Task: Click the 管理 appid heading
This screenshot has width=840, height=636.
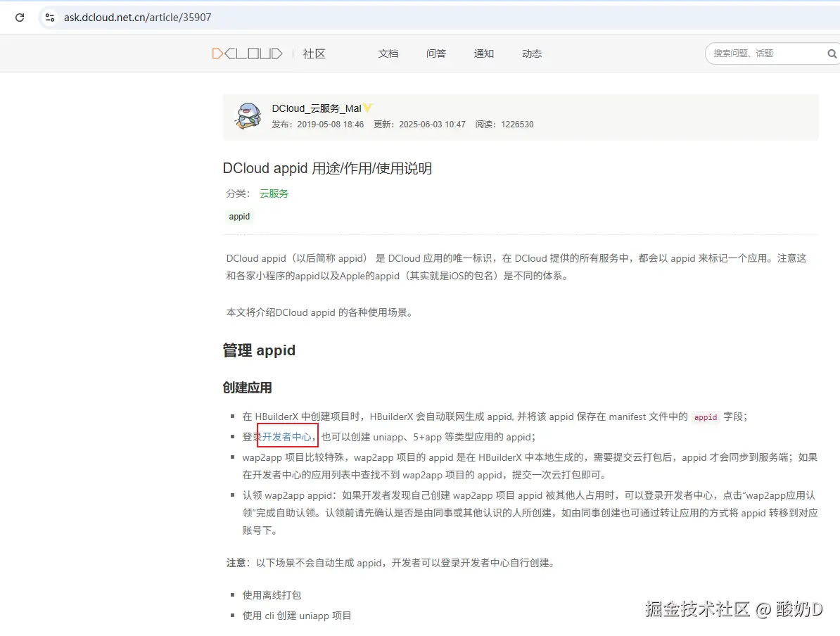Action: pos(259,350)
